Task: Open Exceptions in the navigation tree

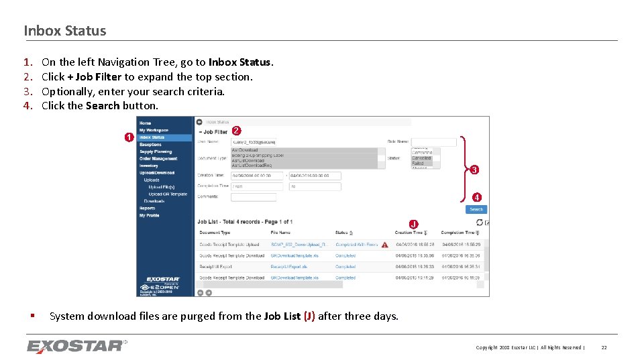Action: 150,145
